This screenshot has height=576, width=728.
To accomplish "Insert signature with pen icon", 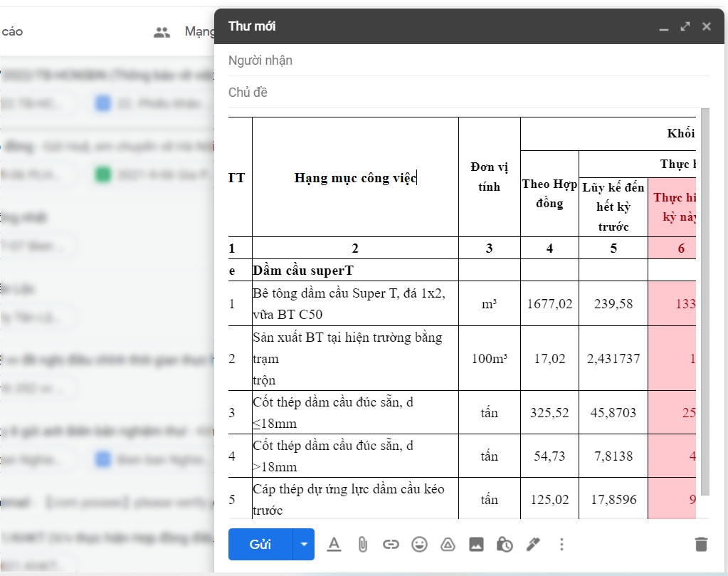I will point(533,544).
